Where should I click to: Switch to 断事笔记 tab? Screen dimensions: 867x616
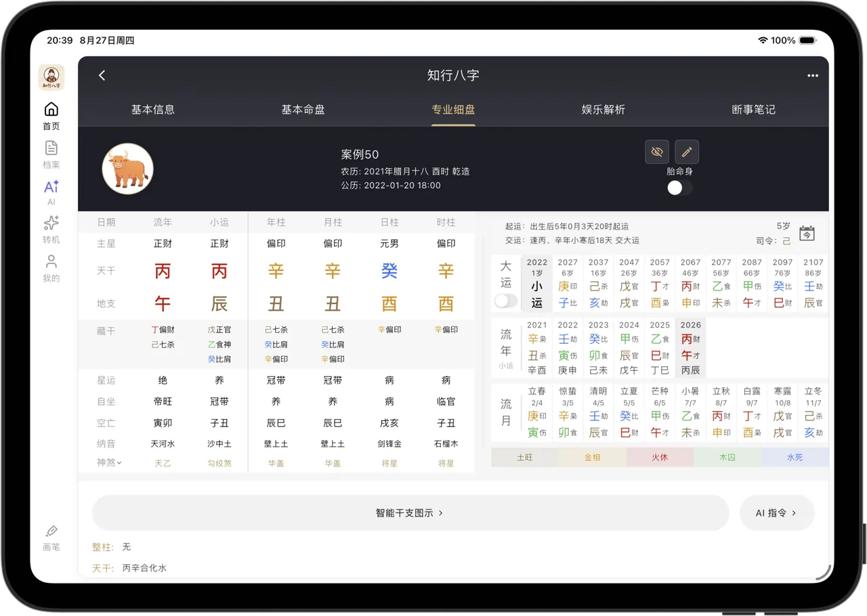pyautogui.click(x=754, y=110)
